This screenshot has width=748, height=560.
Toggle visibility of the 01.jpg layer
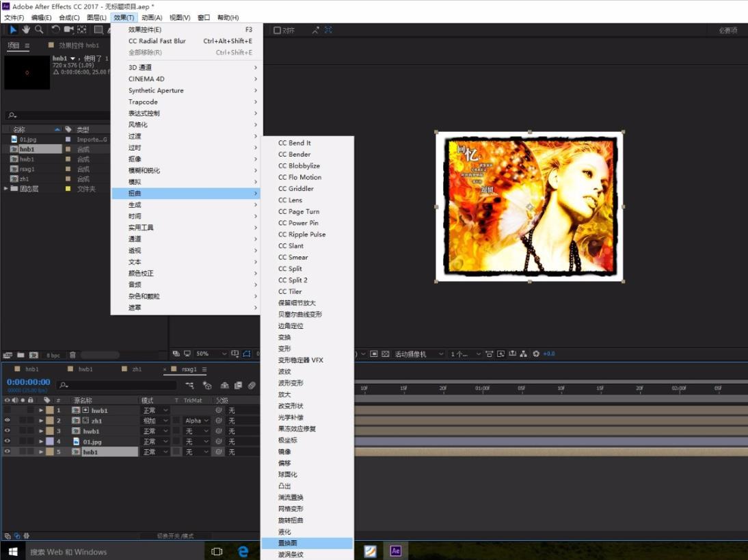8,442
